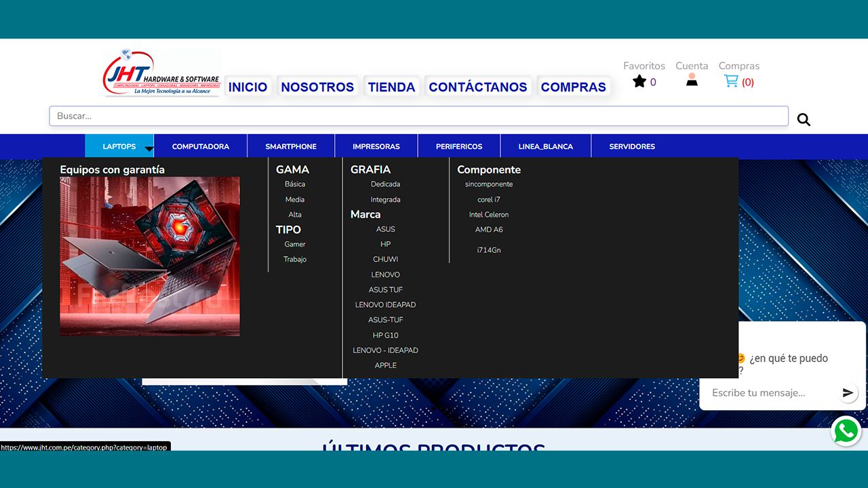Select i714Gn component
Viewport: 868px width, 488px height.
[x=489, y=250]
